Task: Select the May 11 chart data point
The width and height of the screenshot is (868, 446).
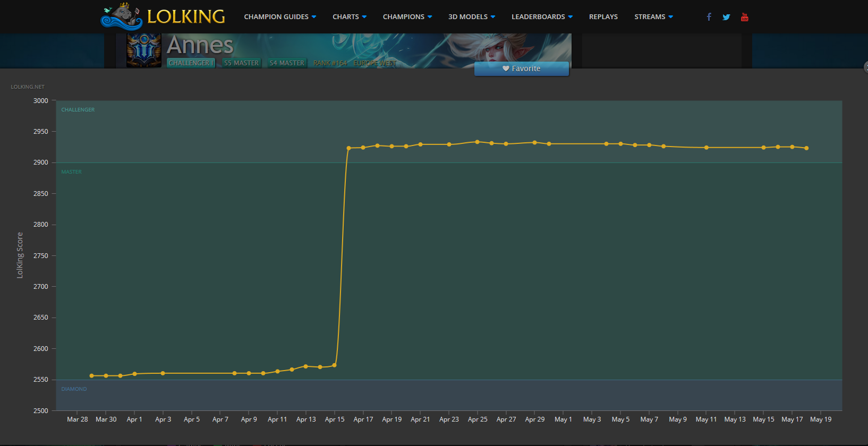Action: (x=707, y=148)
